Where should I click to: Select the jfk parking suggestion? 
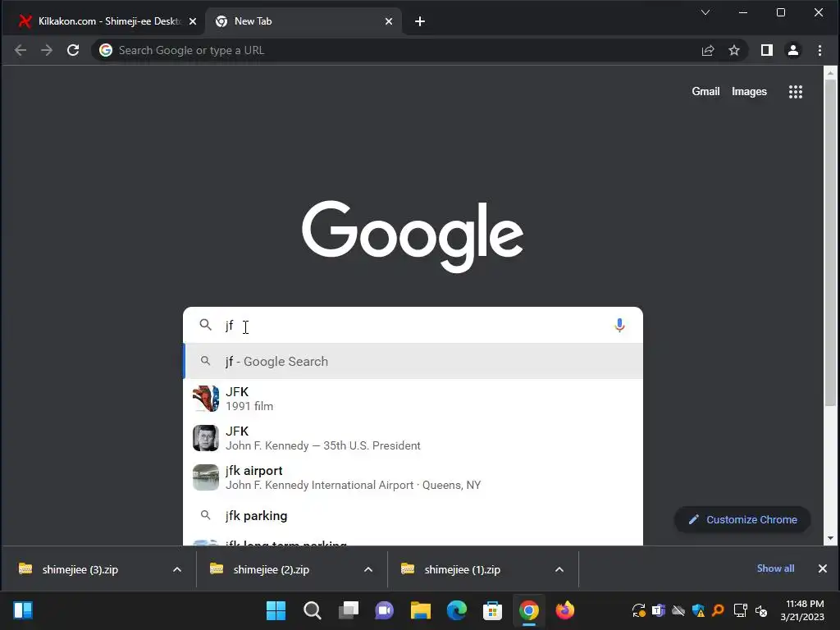[413, 515]
